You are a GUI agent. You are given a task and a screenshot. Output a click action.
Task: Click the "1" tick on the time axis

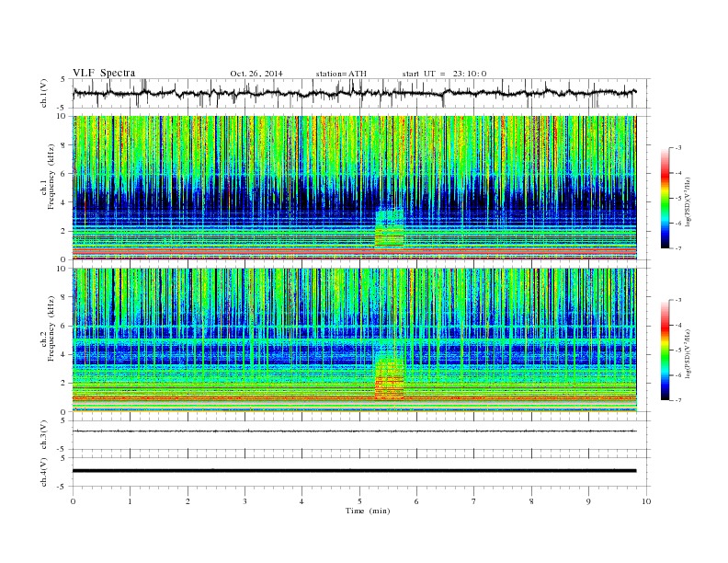click(130, 501)
